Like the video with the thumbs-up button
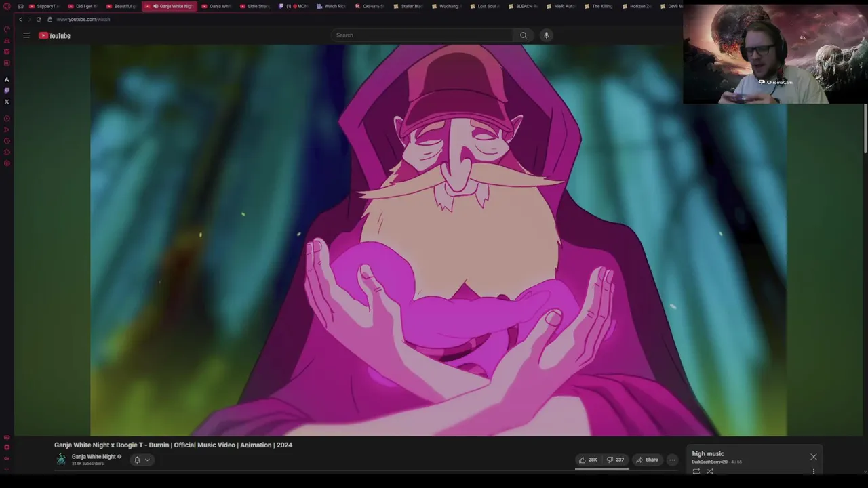868x488 pixels. 588,460
